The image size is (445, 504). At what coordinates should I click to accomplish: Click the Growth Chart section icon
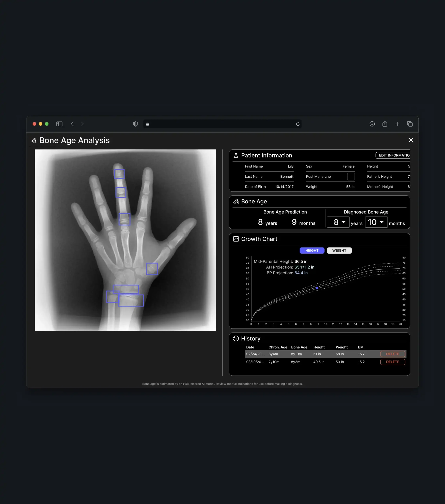point(236,239)
